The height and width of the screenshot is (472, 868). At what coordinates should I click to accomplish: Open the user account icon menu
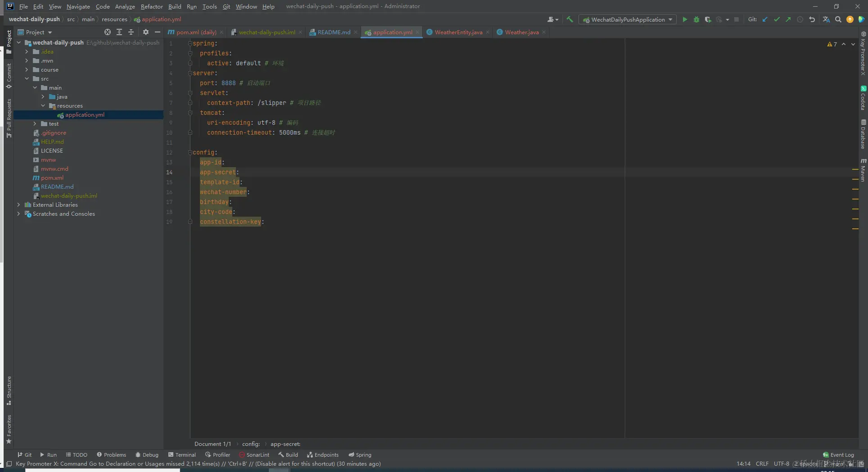coord(552,19)
